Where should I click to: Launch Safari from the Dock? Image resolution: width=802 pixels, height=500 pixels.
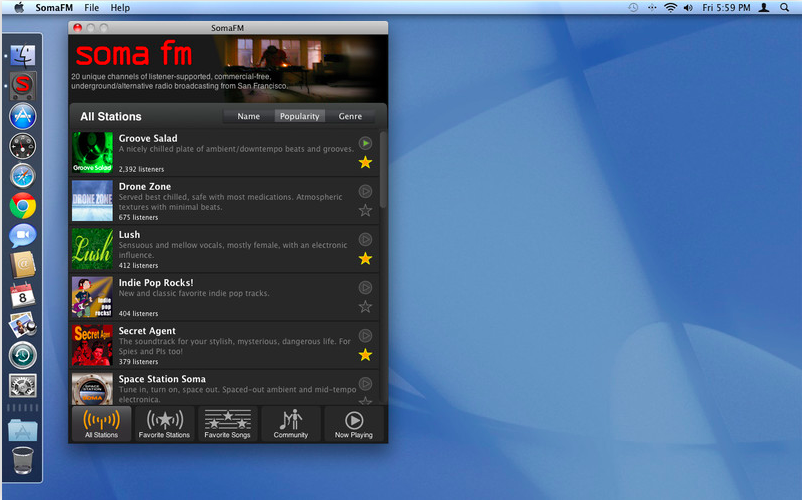click(x=23, y=176)
